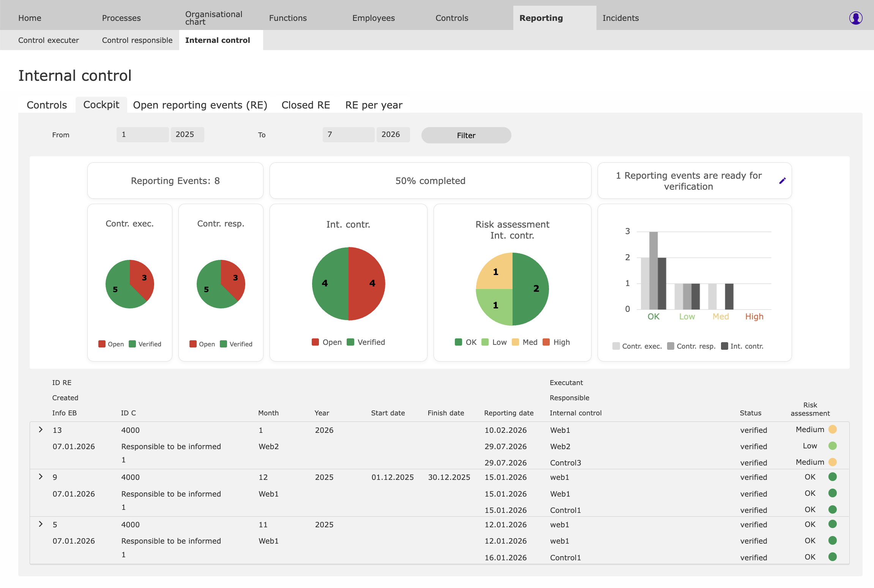Select the RE per year tab
Image resolution: width=874 pixels, height=588 pixels.
click(374, 105)
